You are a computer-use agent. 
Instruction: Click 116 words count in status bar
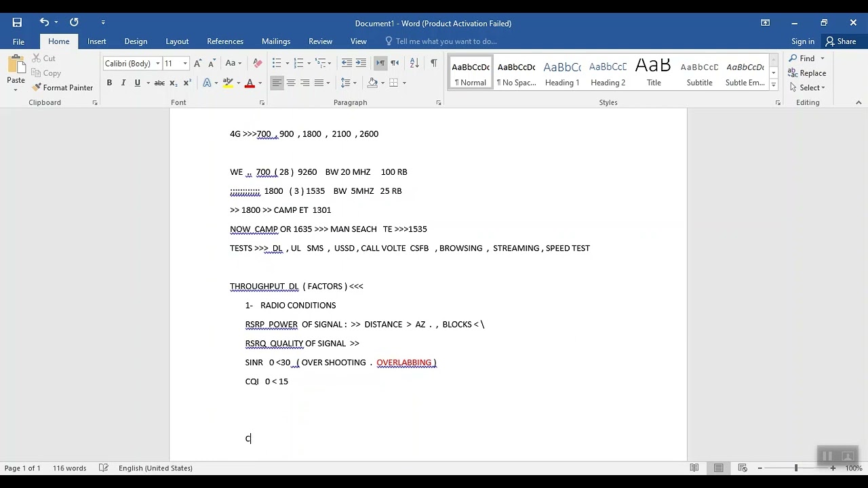[x=69, y=468]
